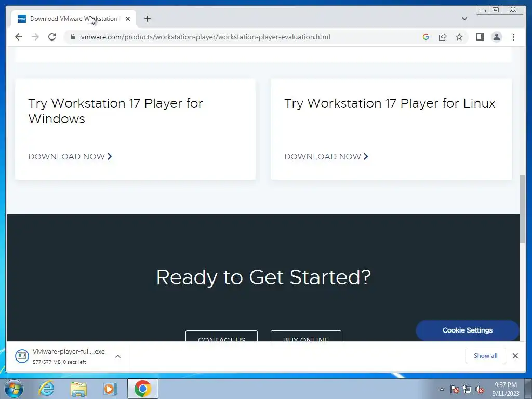532x399 pixels.
Task: Click the page vertical scrollbar thumb
Action: [523, 209]
